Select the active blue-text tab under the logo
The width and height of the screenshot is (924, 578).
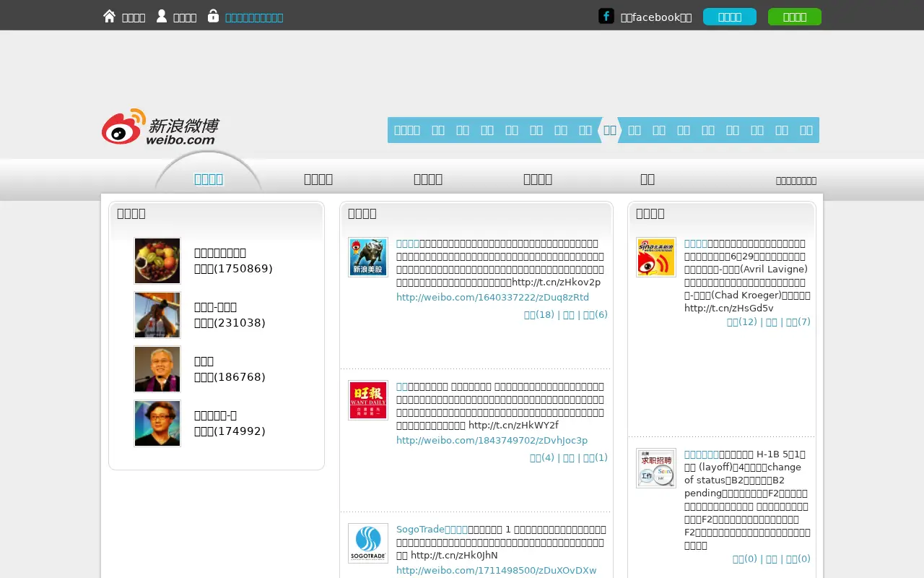click(209, 179)
